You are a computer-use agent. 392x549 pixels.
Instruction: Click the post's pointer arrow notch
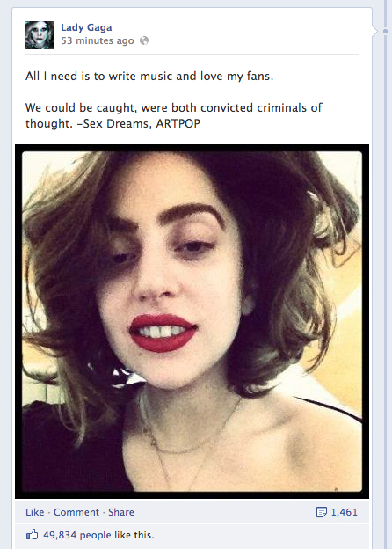[375, 31]
